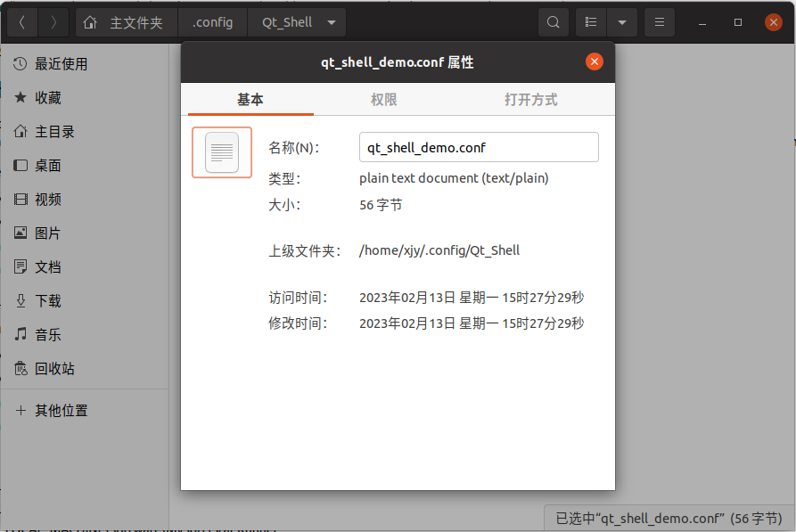Click the .config path segment
This screenshot has height=532, width=796.
pyautogui.click(x=213, y=22)
